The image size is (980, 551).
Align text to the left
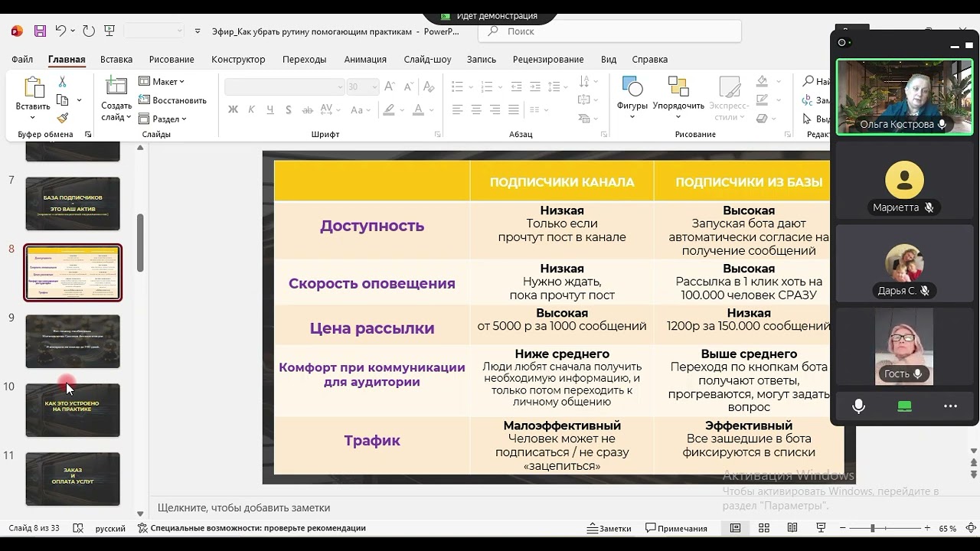click(458, 109)
